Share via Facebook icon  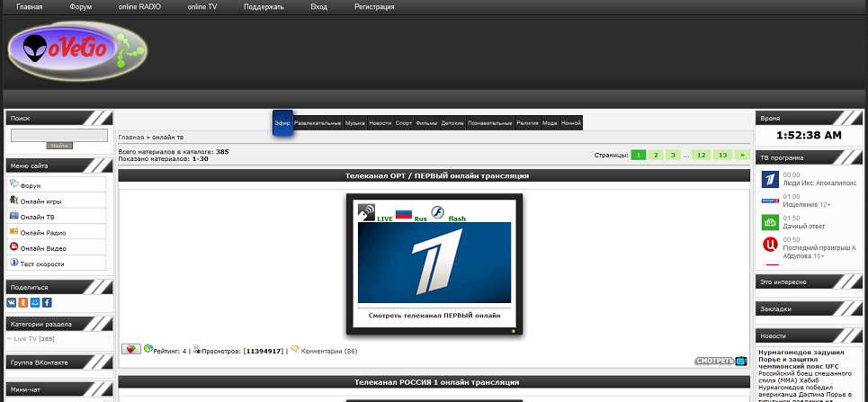click(x=47, y=302)
